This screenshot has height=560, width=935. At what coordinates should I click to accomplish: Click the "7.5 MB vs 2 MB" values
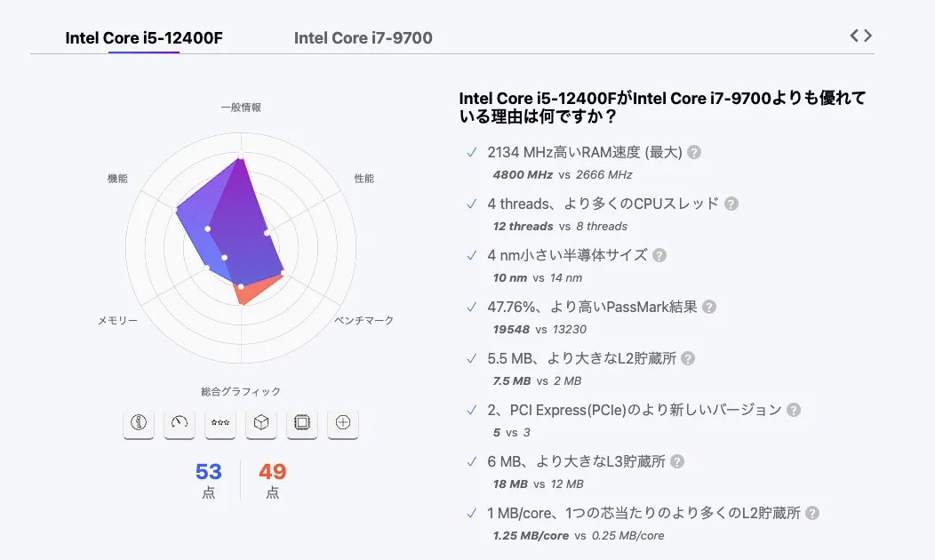point(537,381)
